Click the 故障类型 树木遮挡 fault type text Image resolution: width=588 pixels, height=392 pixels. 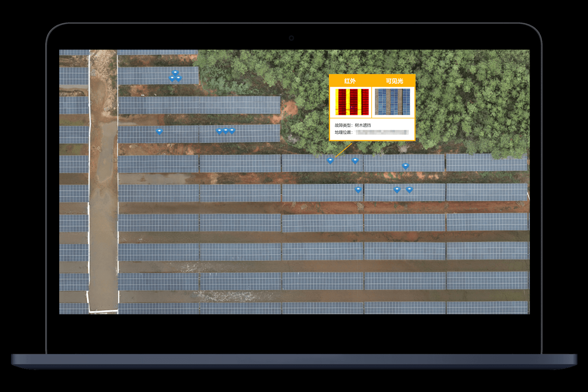(353, 125)
